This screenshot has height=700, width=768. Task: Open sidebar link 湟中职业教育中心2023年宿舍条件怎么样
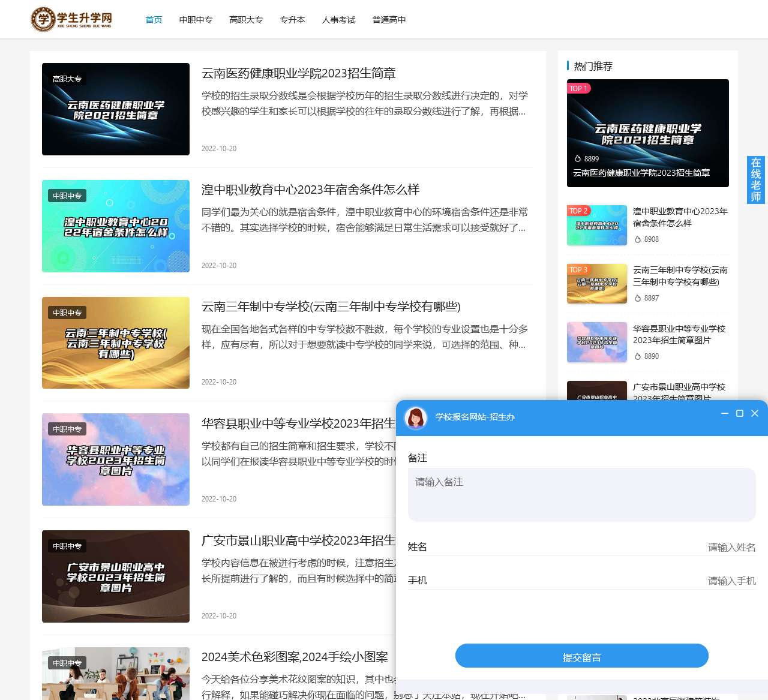[x=680, y=217]
